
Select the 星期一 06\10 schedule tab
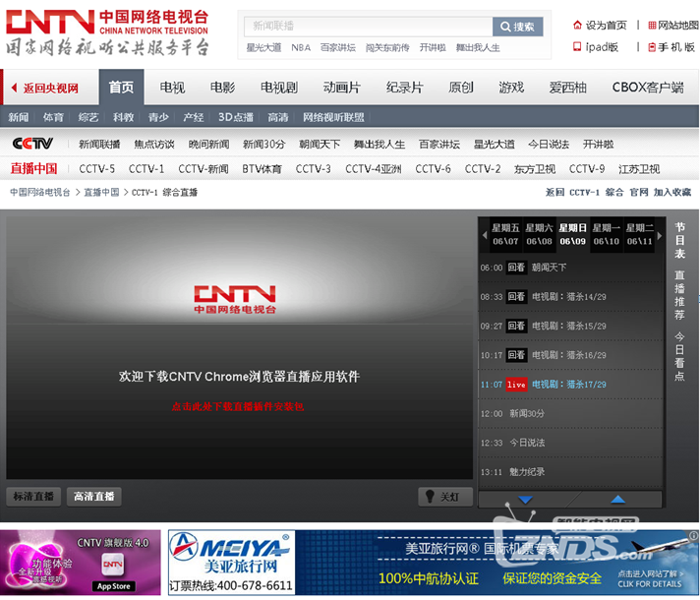(x=606, y=235)
